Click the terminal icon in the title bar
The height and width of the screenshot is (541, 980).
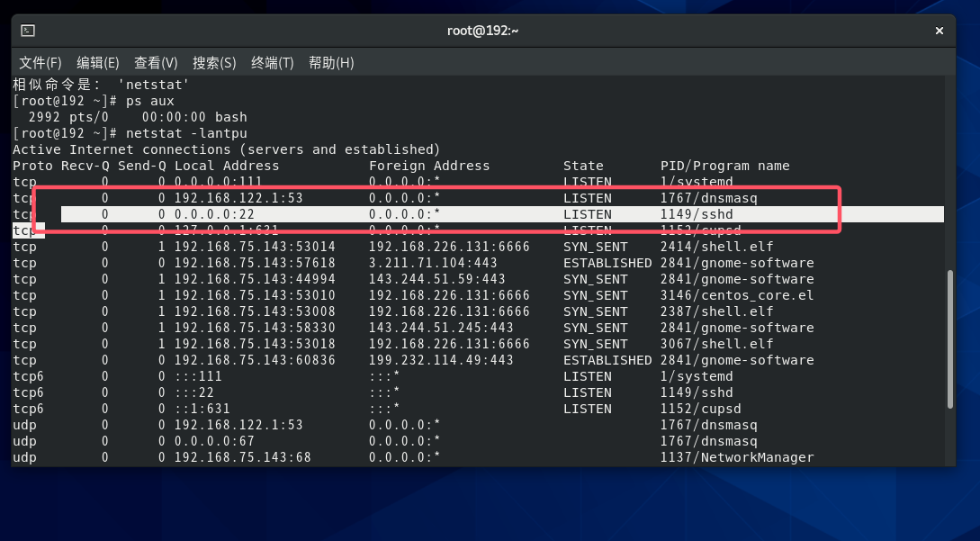[28, 31]
